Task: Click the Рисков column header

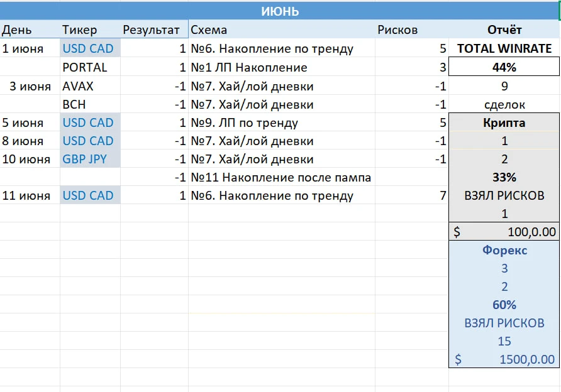Action: pos(411,30)
